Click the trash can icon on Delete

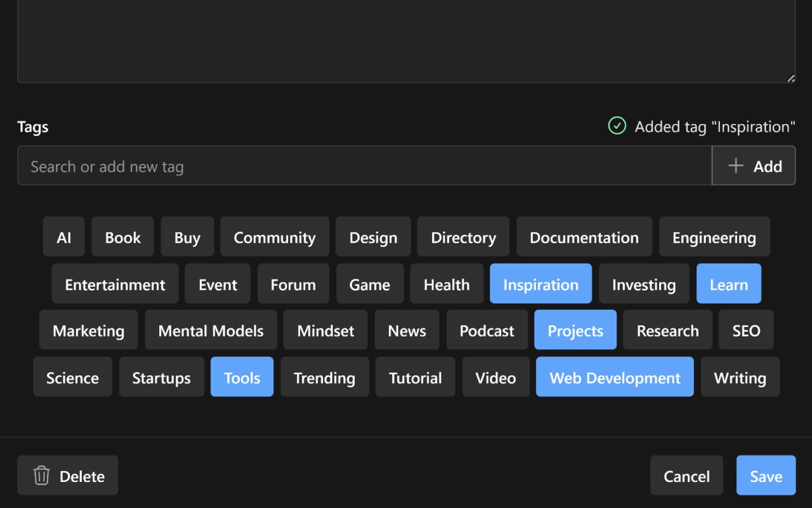tap(41, 476)
